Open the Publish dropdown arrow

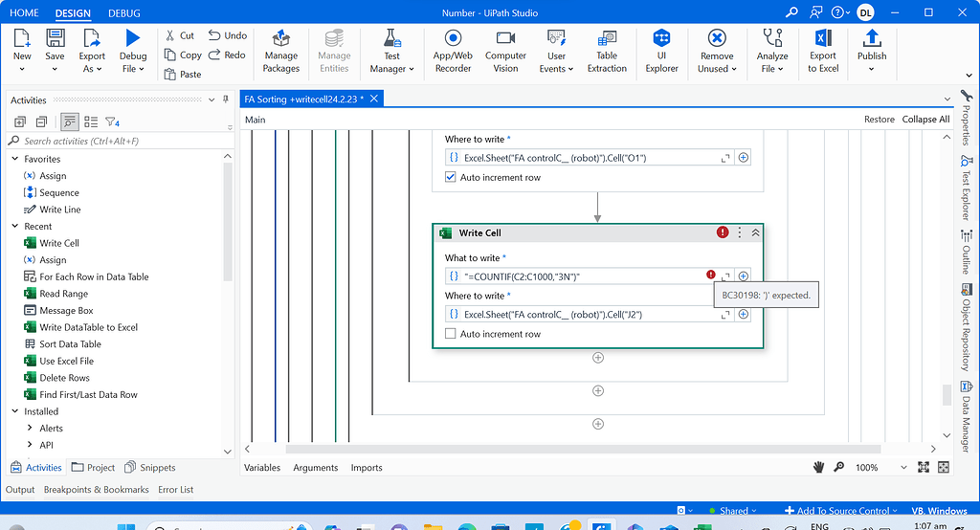pyautogui.click(x=872, y=70)
